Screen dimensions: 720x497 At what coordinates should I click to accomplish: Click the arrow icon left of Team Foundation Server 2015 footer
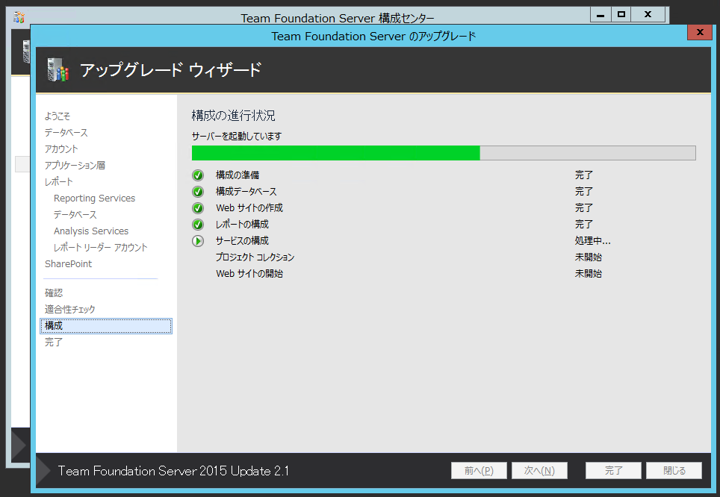44,471
